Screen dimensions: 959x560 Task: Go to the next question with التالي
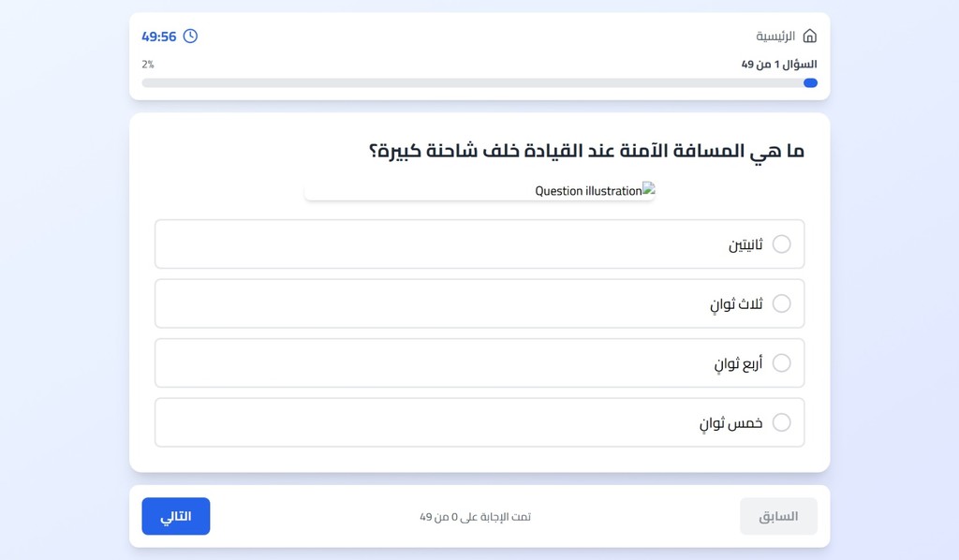point(176,516)
